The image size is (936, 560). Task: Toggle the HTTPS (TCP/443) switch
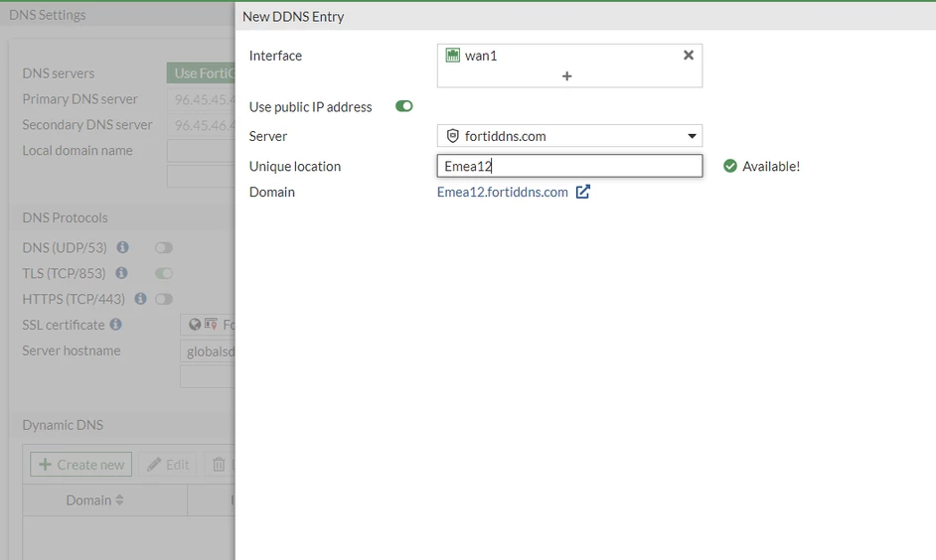click(164, 299)
